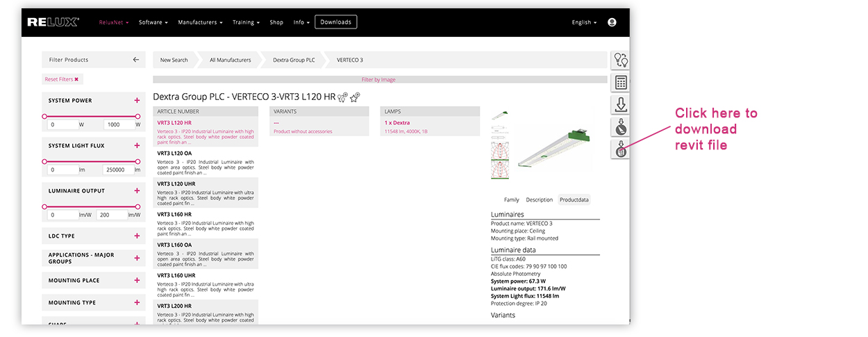Expand the Mounting Place filter
868x337 pixels.
137,281
